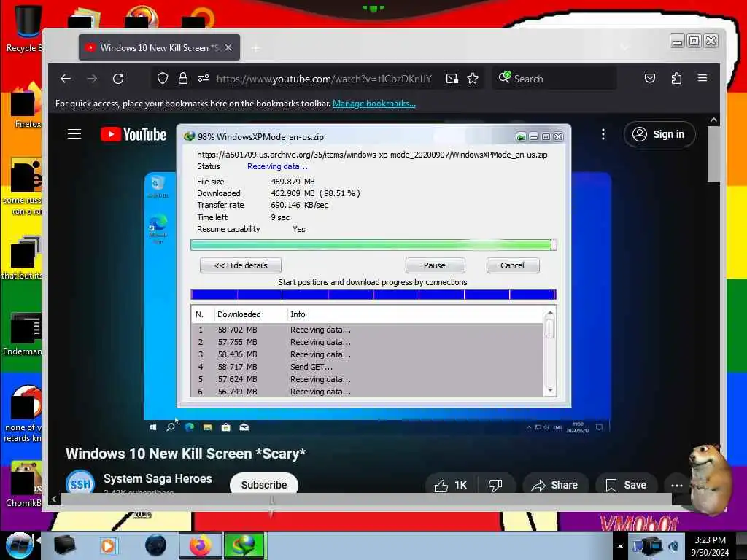The image size is (747, 560).
Task: Go back in the Firefox browser
Action: (66, 79)
